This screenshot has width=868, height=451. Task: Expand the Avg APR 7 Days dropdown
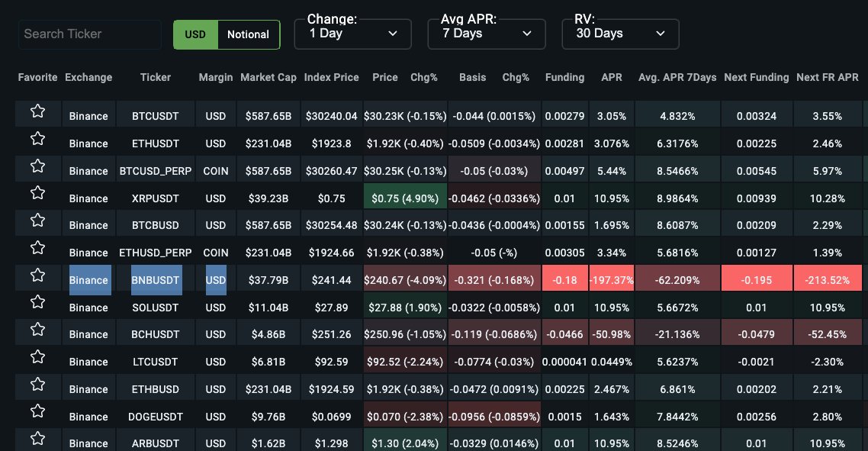[x=486, y=34]
